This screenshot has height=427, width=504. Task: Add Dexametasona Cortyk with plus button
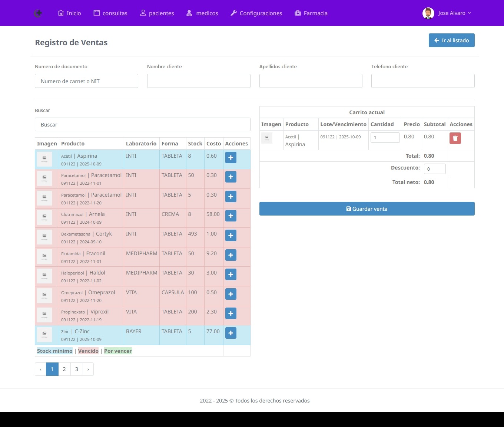(x=231, y=236)
